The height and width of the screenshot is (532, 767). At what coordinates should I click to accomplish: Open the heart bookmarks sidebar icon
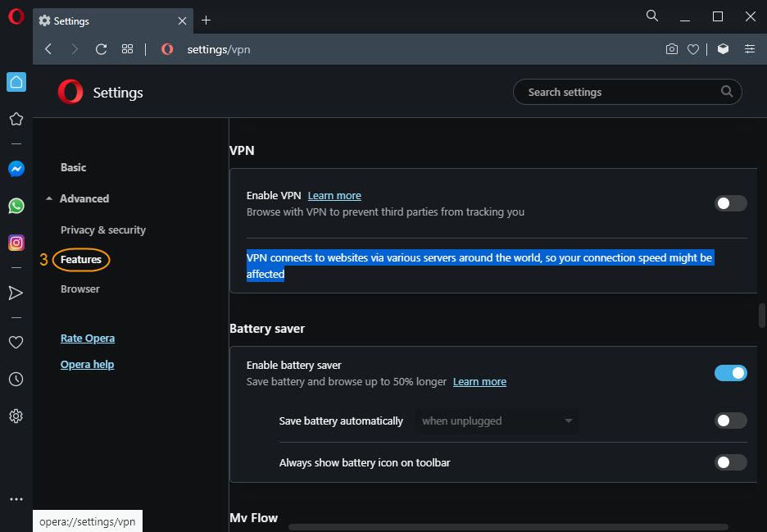16,342
